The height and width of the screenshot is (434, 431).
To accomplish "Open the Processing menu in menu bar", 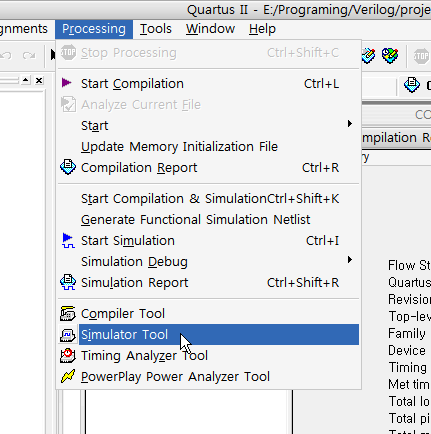I will point(94,29).
